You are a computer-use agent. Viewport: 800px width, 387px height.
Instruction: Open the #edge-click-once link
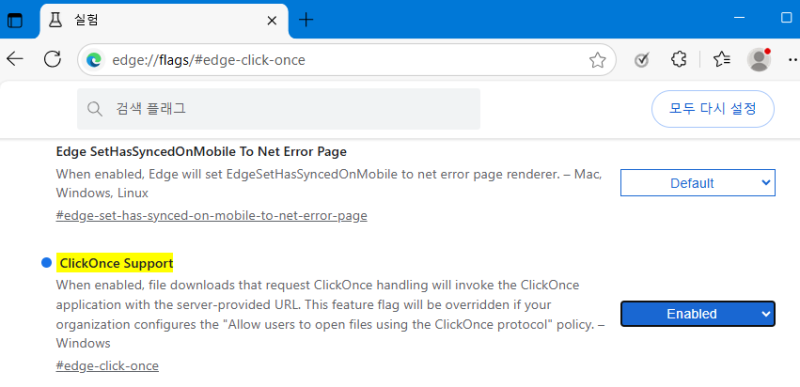107,366
